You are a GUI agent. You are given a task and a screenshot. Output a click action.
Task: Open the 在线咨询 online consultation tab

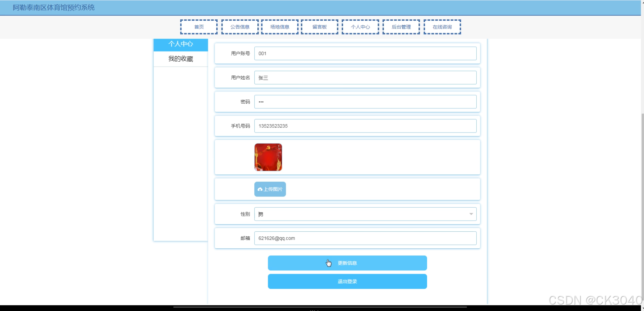pyautogui.click(x=442, y=27)
